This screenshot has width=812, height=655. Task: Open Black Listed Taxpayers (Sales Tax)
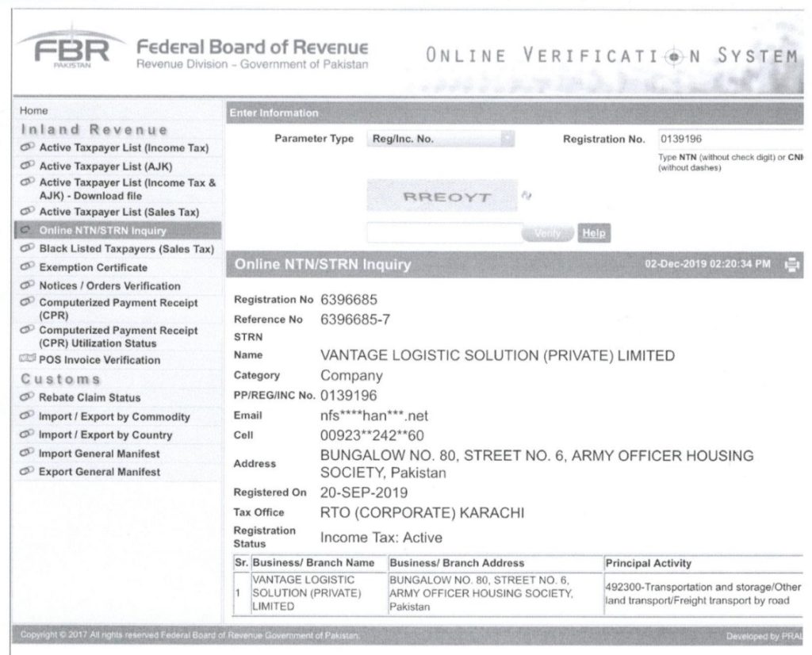[x=126, y=249]
